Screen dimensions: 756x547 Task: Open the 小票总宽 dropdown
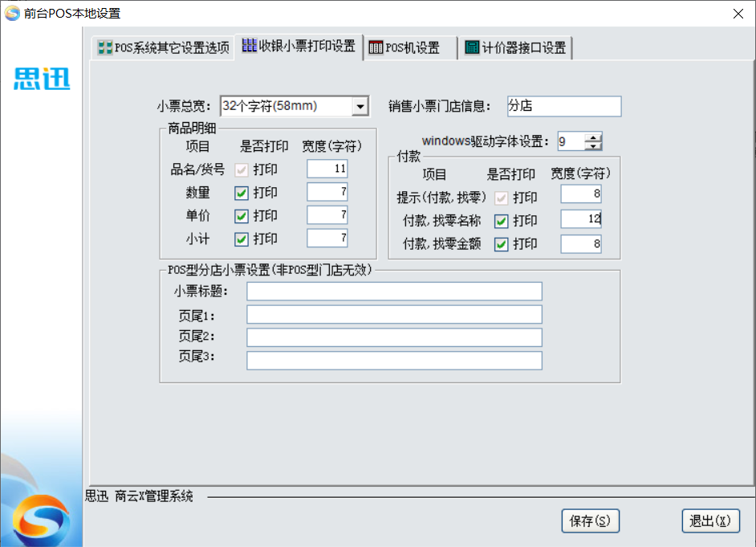tap(360, 106)
